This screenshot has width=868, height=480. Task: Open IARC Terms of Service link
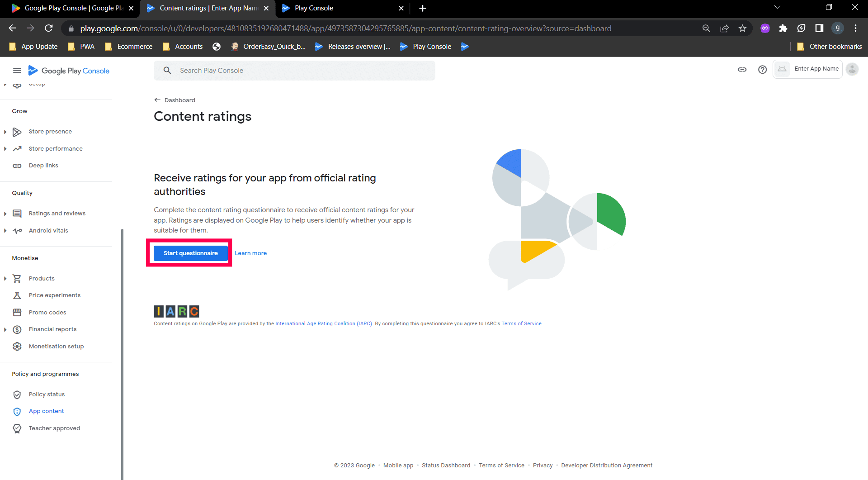(521, 324)
